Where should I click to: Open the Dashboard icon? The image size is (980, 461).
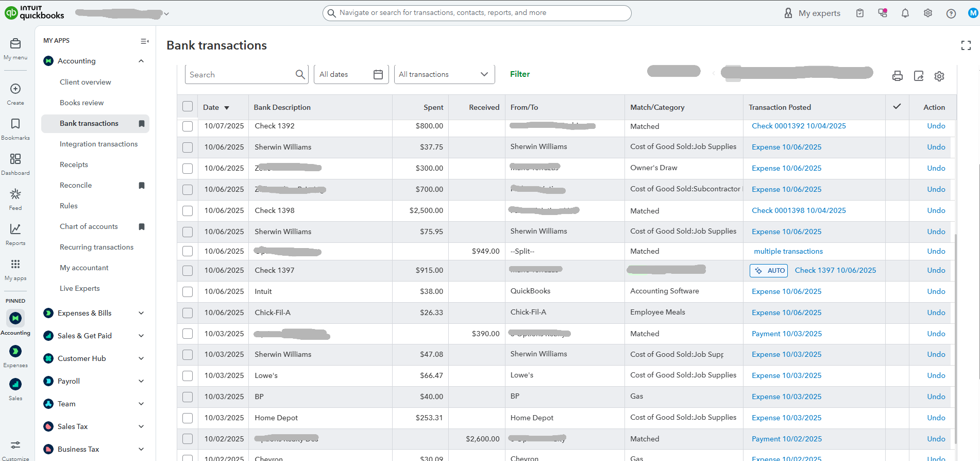point(15,159)
